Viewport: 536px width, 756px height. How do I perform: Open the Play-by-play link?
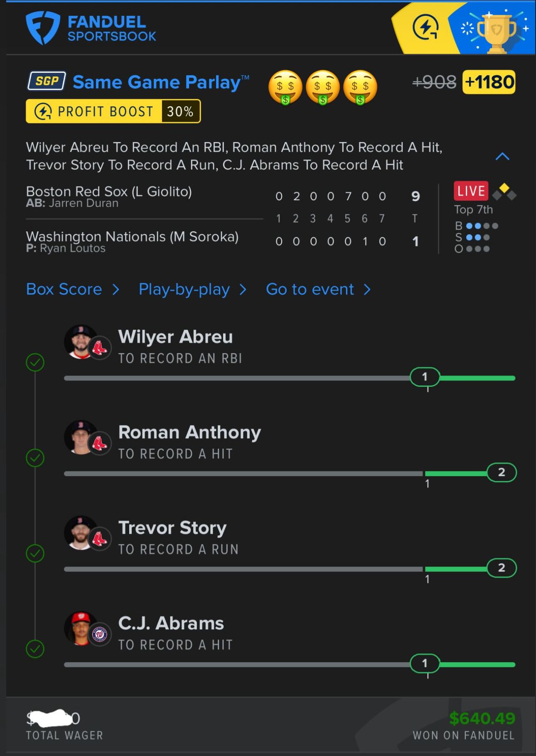coord(184,290)
